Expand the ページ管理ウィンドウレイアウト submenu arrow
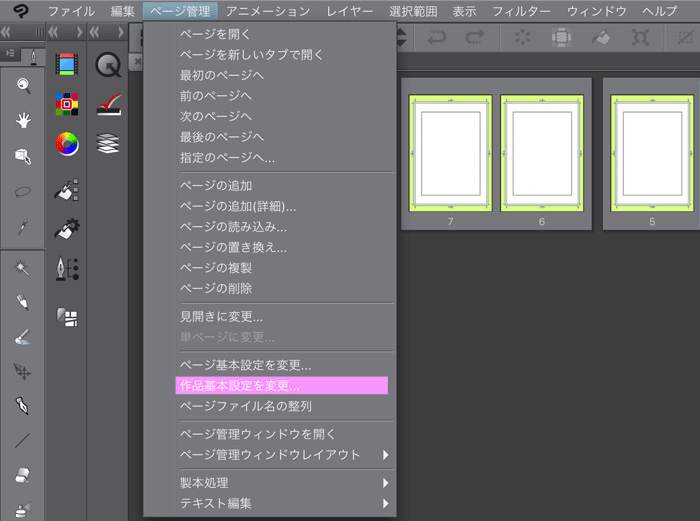Image resolution: width=700 pixels, height=521 pixels. click(x=385, y=455)
